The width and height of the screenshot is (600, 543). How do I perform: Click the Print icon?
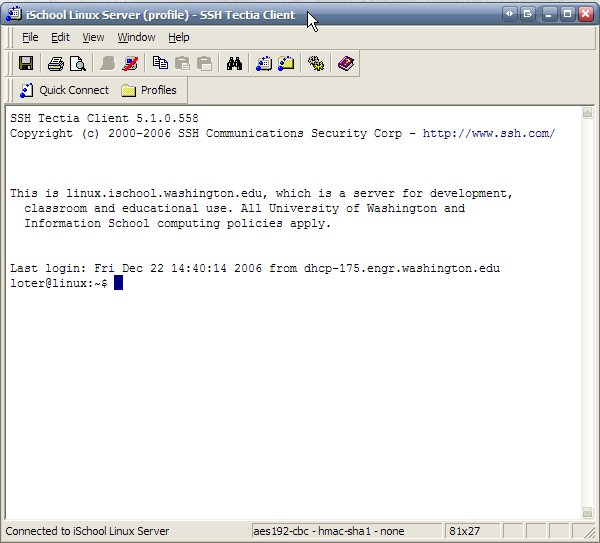tap(56, 64)
